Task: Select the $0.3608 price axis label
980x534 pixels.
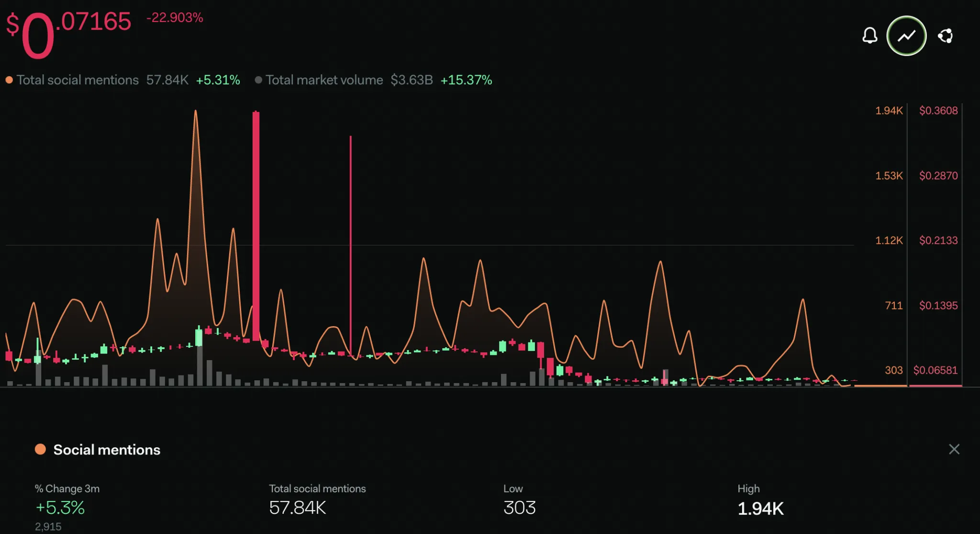Action: (x=938, y=111)
